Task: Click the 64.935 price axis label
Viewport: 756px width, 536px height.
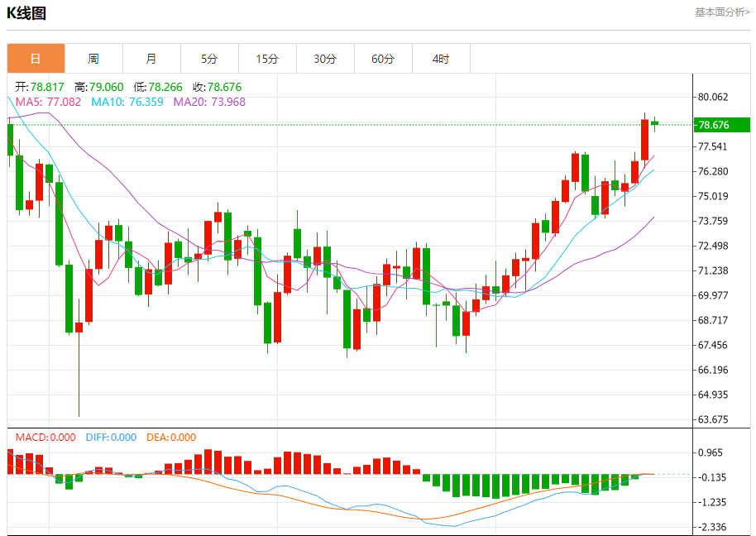Action: pos(713,395)
